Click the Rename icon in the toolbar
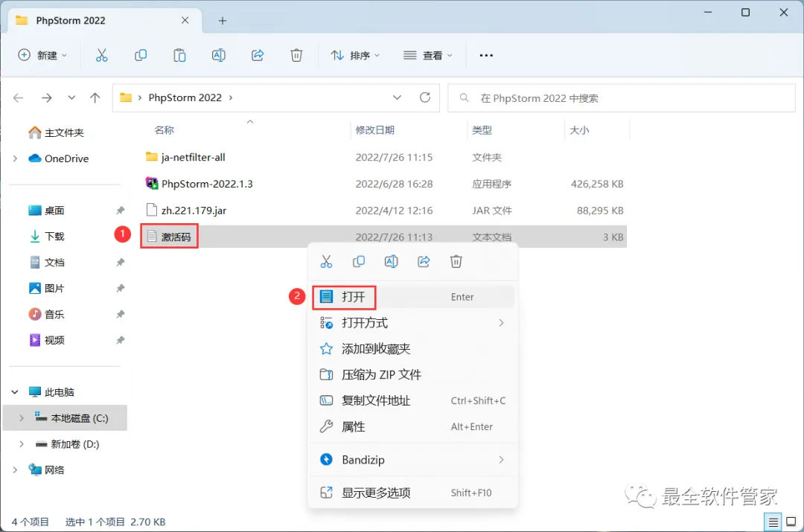 coord(218,55)
